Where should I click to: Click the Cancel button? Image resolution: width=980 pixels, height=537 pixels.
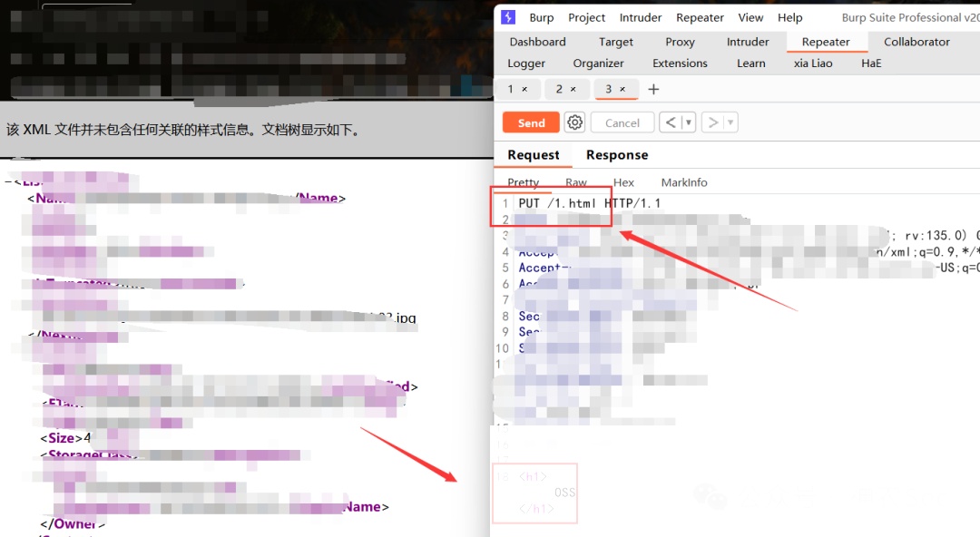[622, 122]
